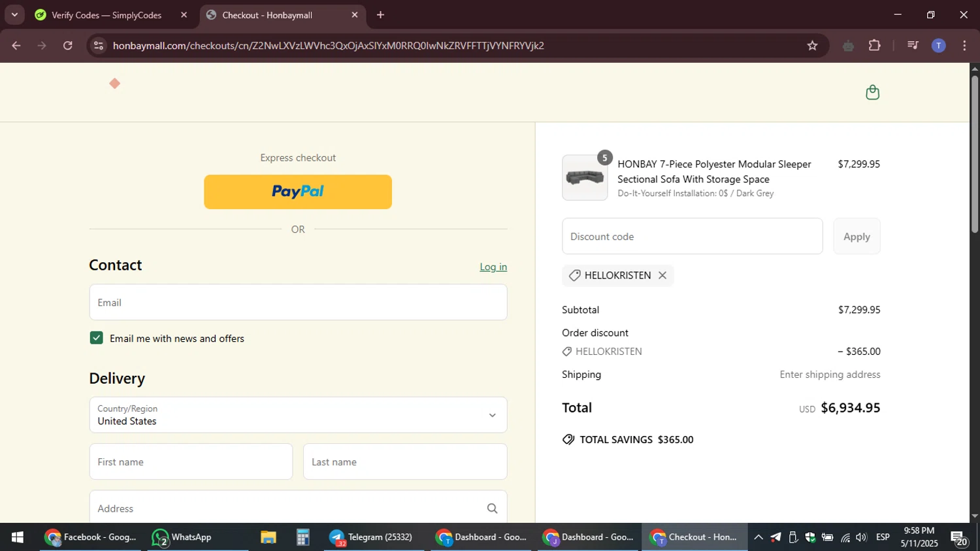Screen dimensions: 980x551
Task: Click the TOTAL SAVINGS $365.00 text
Action: 636,440
